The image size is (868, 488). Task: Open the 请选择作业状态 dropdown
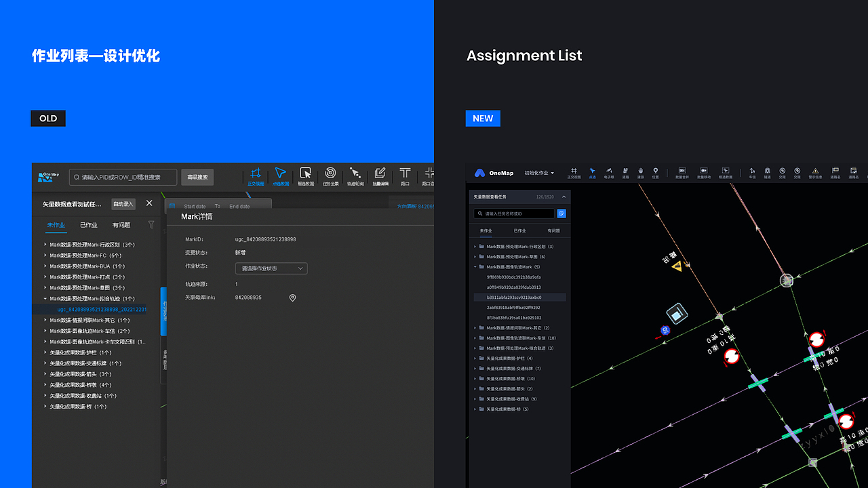[271, 268]
